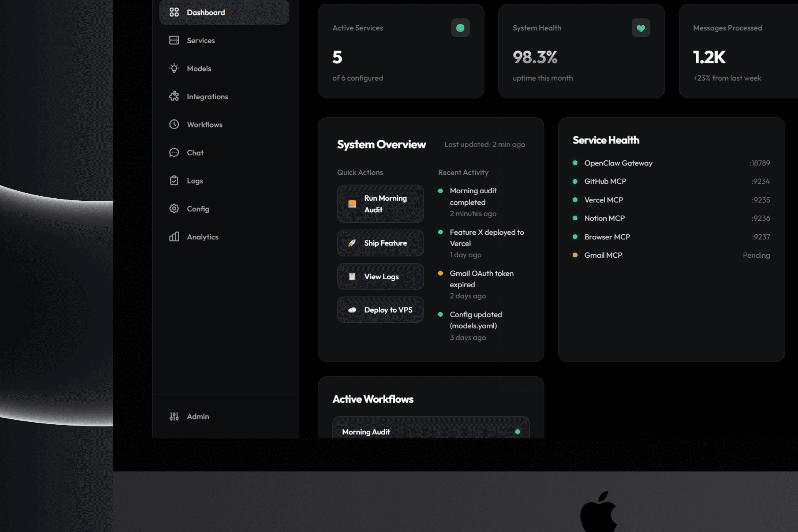Select Gmail MCP service row
Image resolution: width=798 pixels, height=532 pixels.
click(671, 255)
